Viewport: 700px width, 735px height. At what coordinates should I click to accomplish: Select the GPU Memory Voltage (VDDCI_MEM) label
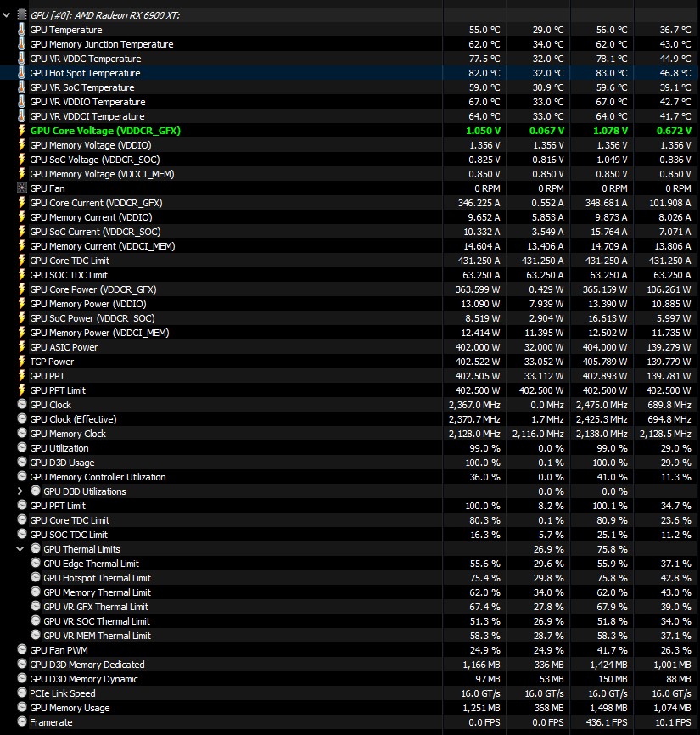click(x=102, y=174)
